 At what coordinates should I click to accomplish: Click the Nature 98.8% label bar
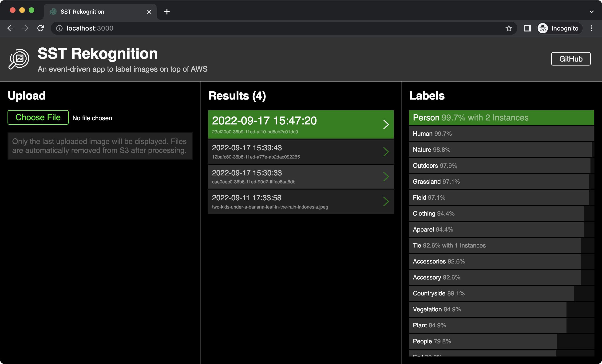pyautogui.click(x=502, y=150)
